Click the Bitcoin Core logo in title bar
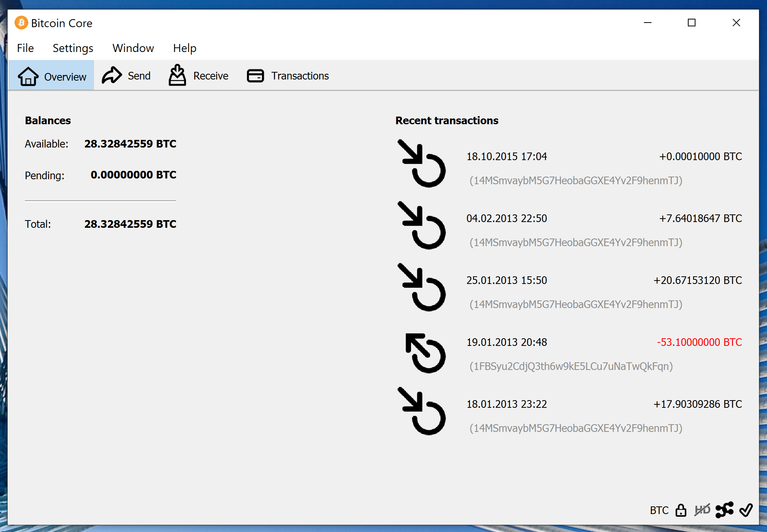Image resolution: width=767 pixels, height=532 pixels. click(21, 23)
